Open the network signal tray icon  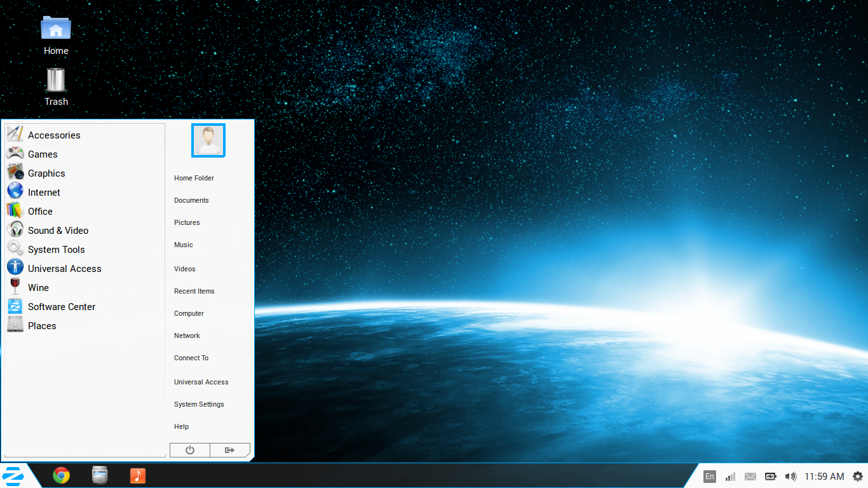730,477
